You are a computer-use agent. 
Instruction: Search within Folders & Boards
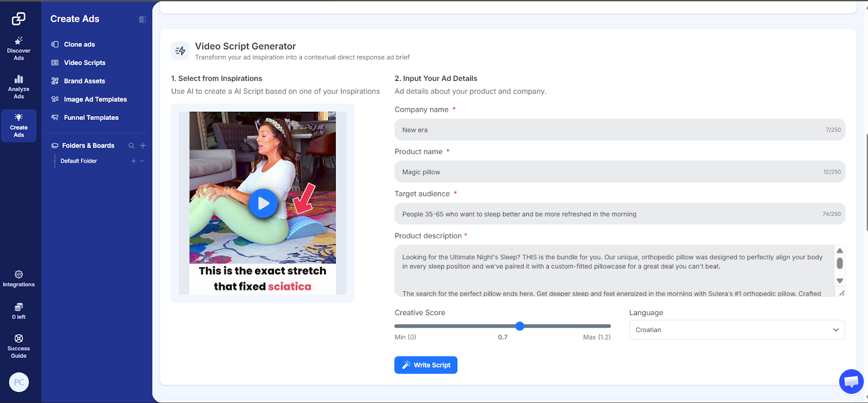pyautogui.click(x=131, y=146)
